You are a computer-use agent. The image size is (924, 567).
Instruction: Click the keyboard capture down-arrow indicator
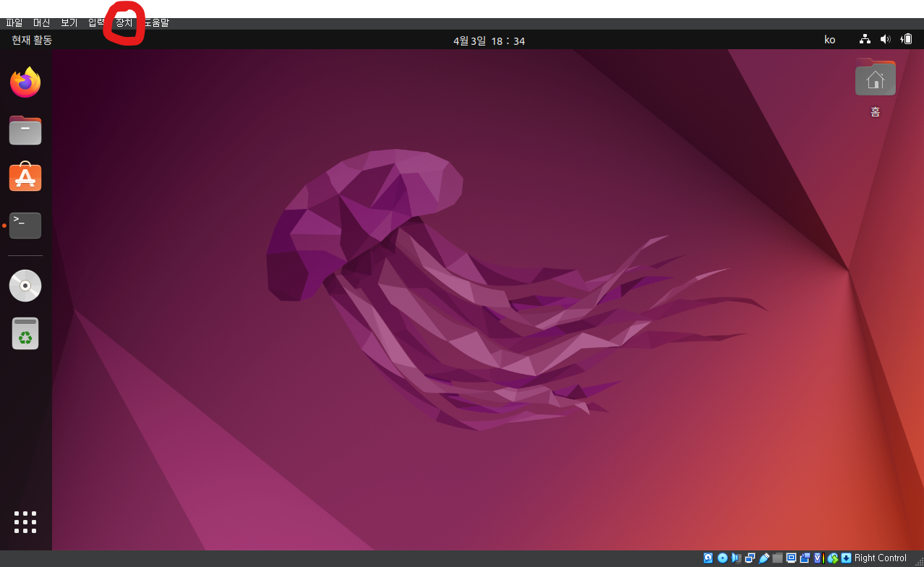coord(846,558)
